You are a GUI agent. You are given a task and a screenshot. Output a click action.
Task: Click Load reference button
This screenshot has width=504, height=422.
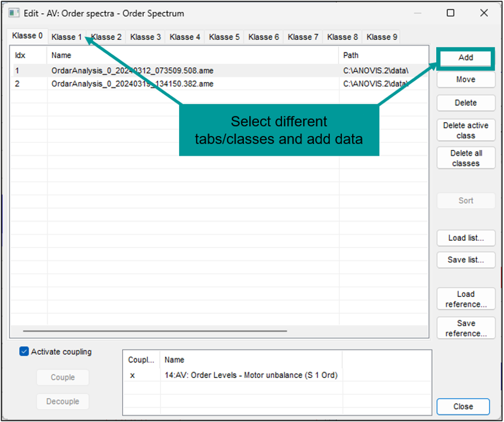pyautogui.click(x=466, y=299)
